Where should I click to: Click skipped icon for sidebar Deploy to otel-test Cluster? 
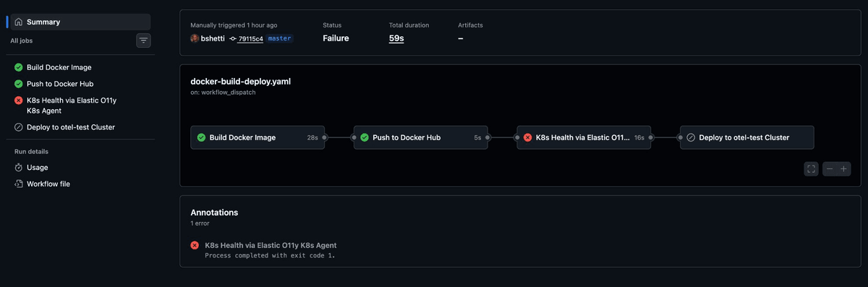tap(19, 127)
